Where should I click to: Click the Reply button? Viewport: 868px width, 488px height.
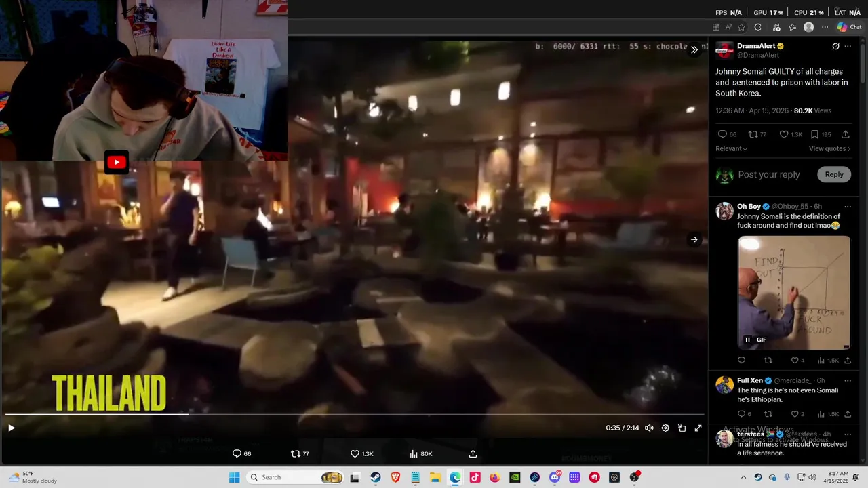pos(834,174)
